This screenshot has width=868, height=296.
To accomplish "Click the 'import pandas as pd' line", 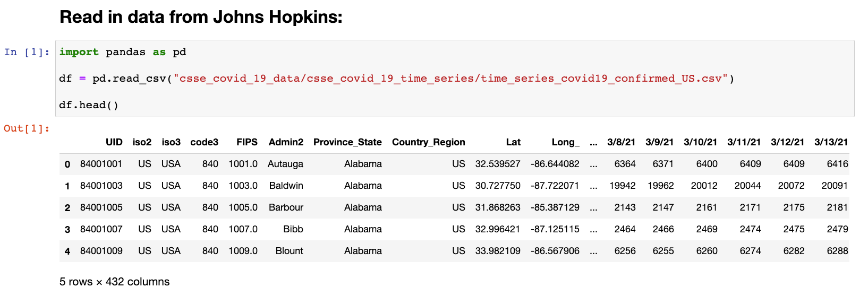I will coord(123,52).
